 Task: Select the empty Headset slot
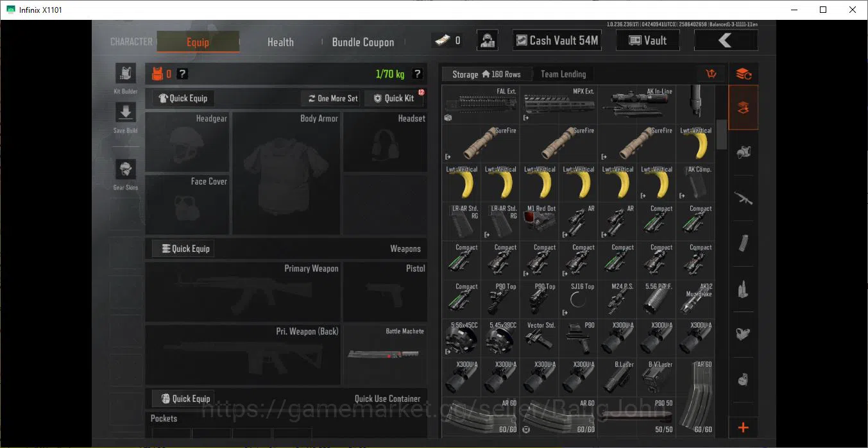click(385, 142)
